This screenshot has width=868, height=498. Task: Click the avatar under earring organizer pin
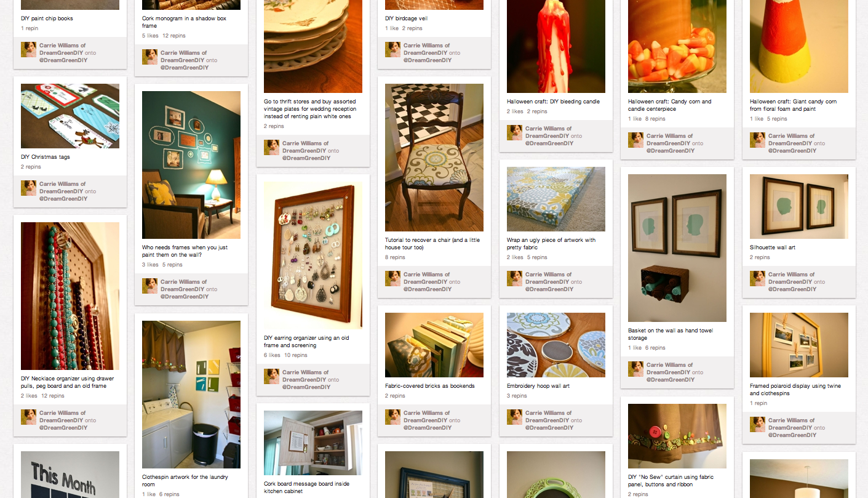(x=272, y=377)
